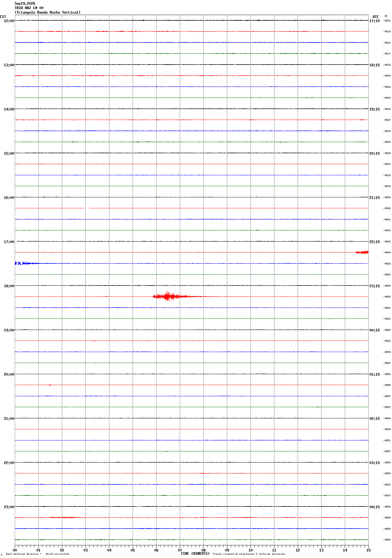Click the 00:15 UTC time label

click(375, 330)
